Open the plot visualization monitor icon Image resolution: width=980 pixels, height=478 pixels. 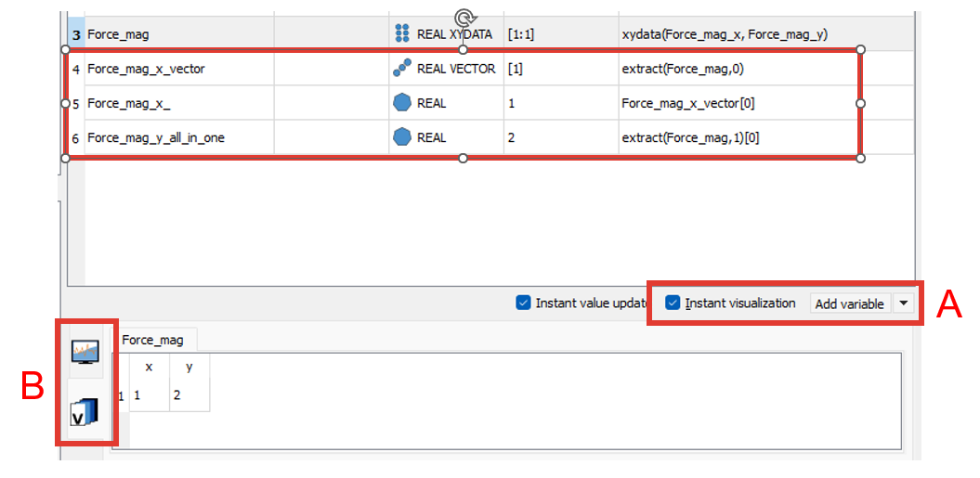click(x=85, y=352)
